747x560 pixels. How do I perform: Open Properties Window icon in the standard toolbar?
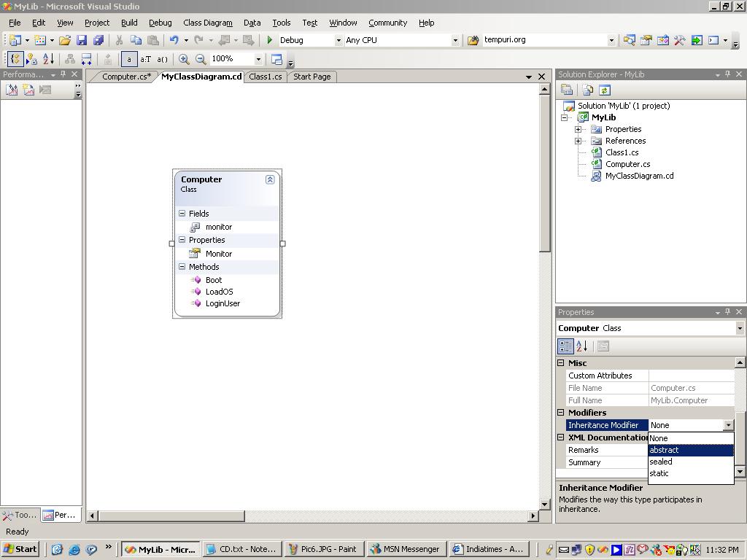click(x=646, y=41)
